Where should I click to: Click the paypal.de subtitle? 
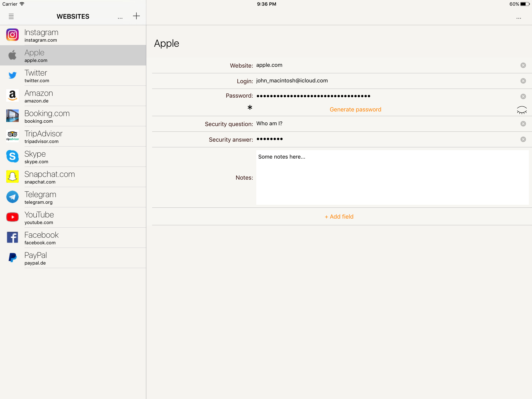(x=35, y=263)
